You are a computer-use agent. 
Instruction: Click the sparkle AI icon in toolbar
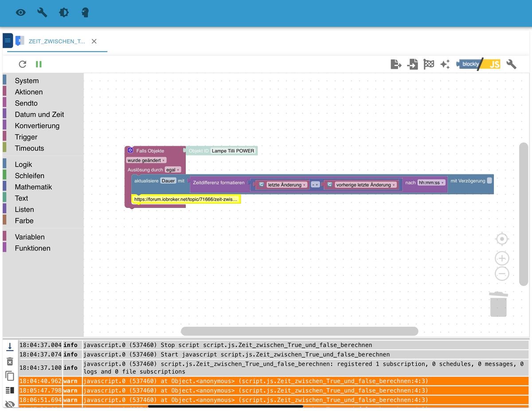[x=445, y=64]
